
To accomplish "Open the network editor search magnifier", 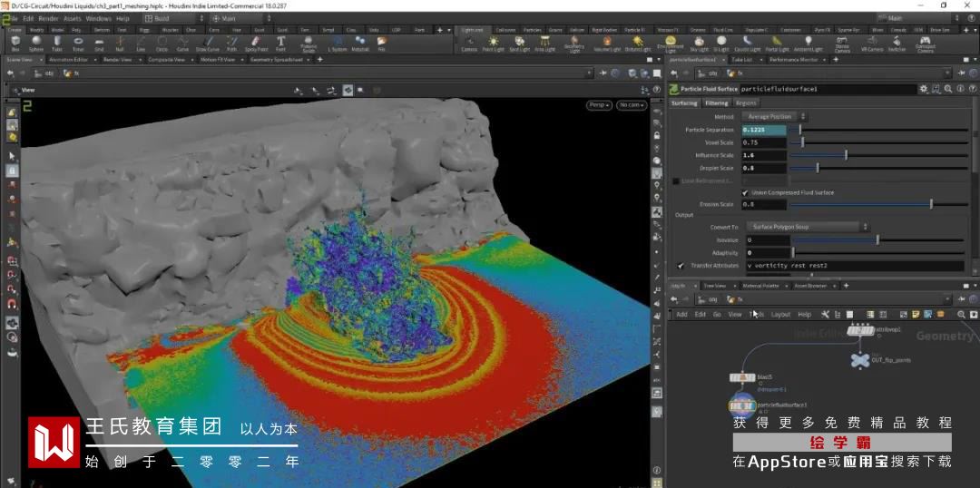I will 961,314.
